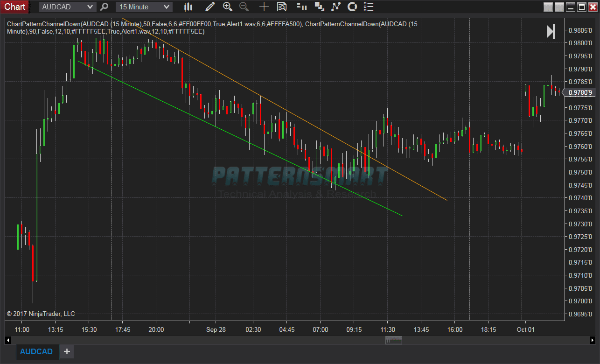This screenshot has width=600, height=364.
Task: Open the AUDCAD instrument dropdown
Action: pos(67,7)
